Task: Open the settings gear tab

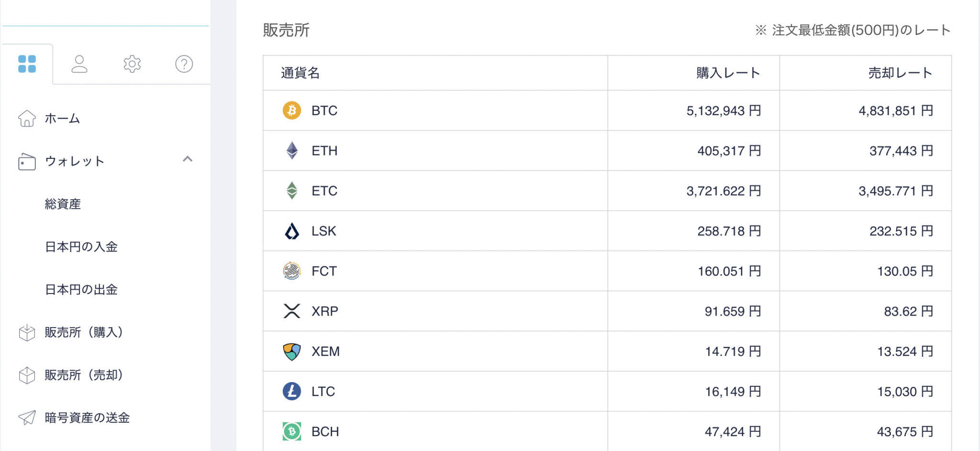Action: coord(132,64)
